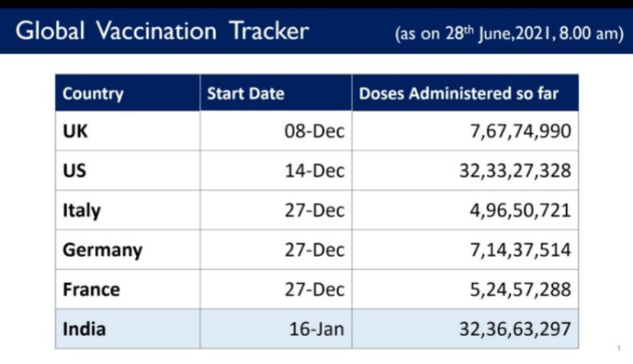Click the Doses Administered so far header
Image resolution: width=633 pixels, height=364 pixels.
coord(465,93)
